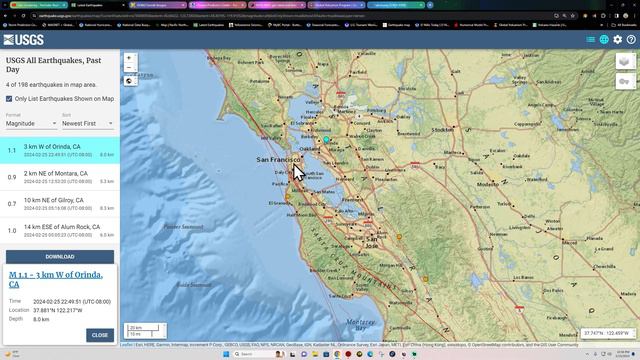Viewport: 640px width, 360px height.
Task: Select the 14 km ESE of Alum Rock earthquake
Action: [x=60, y=231]
